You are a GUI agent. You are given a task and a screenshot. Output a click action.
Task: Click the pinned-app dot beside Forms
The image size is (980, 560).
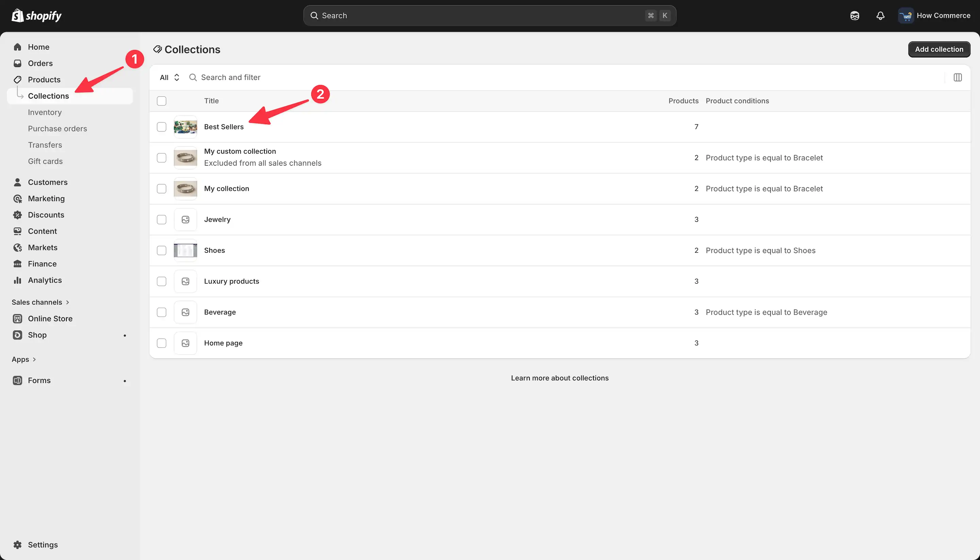coord(125,381)
